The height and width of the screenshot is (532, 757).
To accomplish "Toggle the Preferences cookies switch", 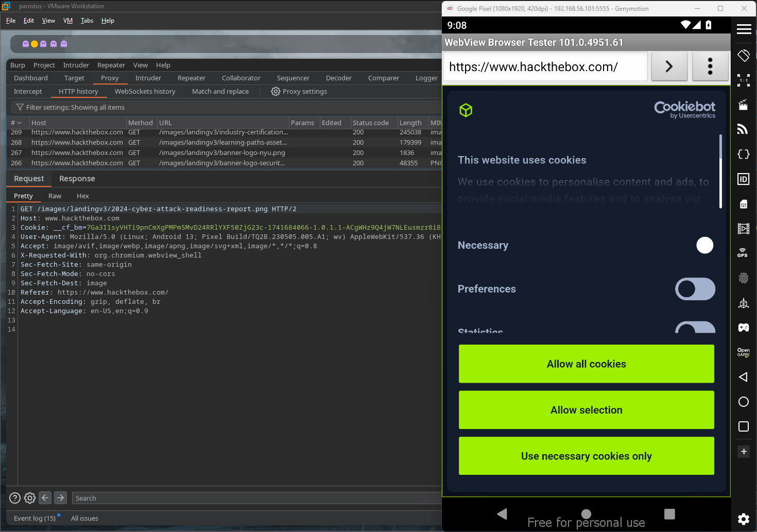I will point(695,289).
